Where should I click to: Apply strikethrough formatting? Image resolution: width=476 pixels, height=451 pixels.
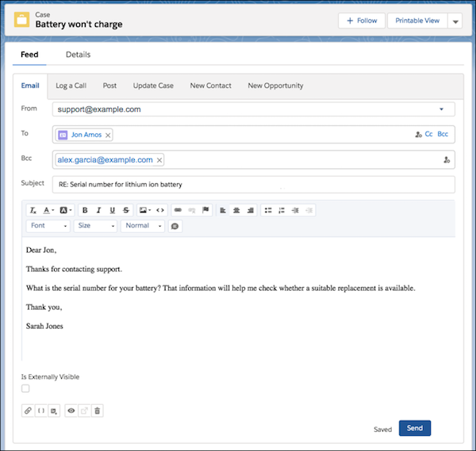(126, 210)
